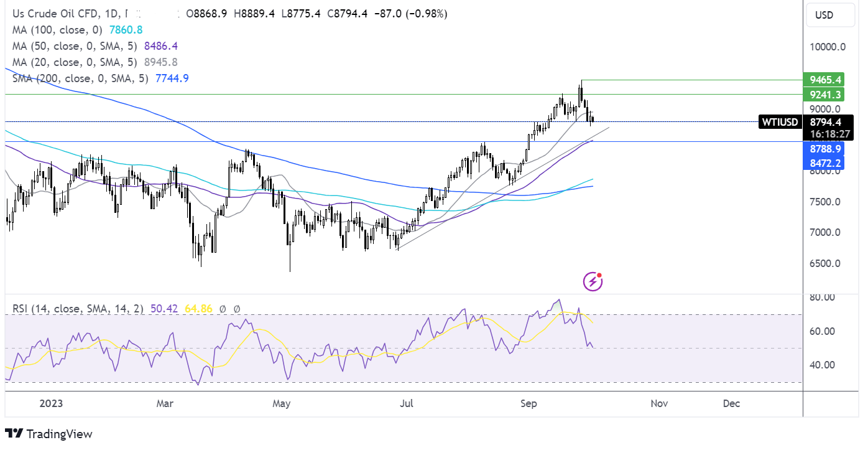Click the 6500.0 price axis label
The width and height of the screenshot is (868, 450).
[x=825, y=263]
